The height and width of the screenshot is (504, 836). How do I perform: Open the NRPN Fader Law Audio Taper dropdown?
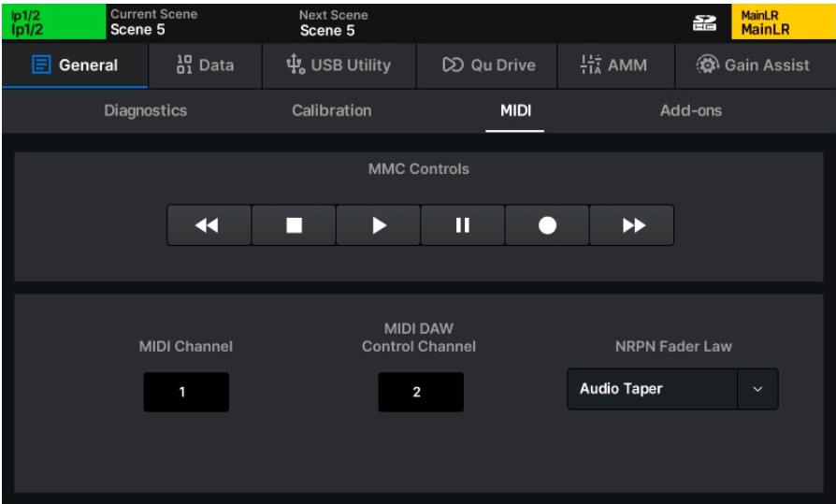672,389
